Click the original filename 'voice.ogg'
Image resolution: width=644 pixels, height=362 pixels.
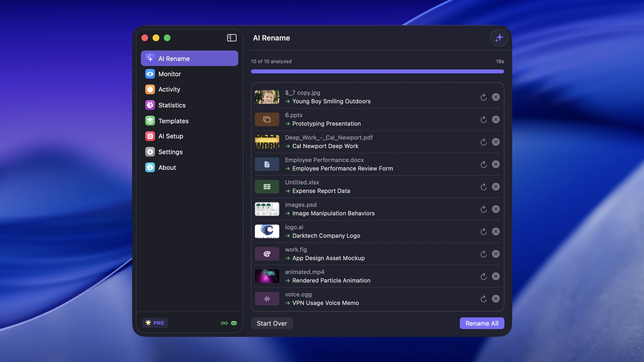(x=298, y=294)
